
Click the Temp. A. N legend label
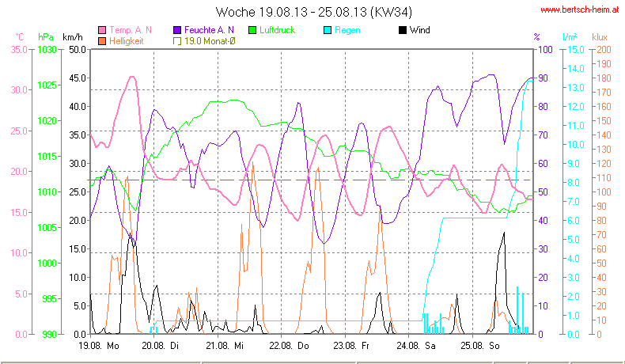(131, 30)
